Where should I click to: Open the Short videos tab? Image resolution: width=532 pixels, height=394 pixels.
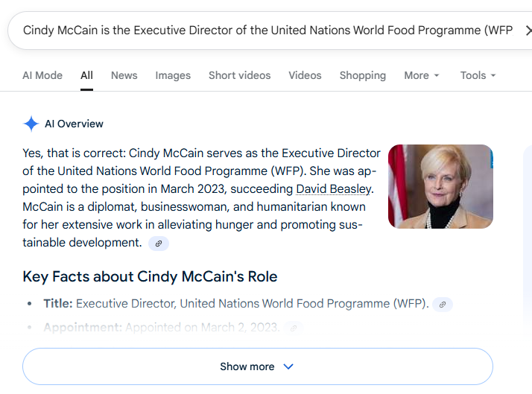[239, 75]
